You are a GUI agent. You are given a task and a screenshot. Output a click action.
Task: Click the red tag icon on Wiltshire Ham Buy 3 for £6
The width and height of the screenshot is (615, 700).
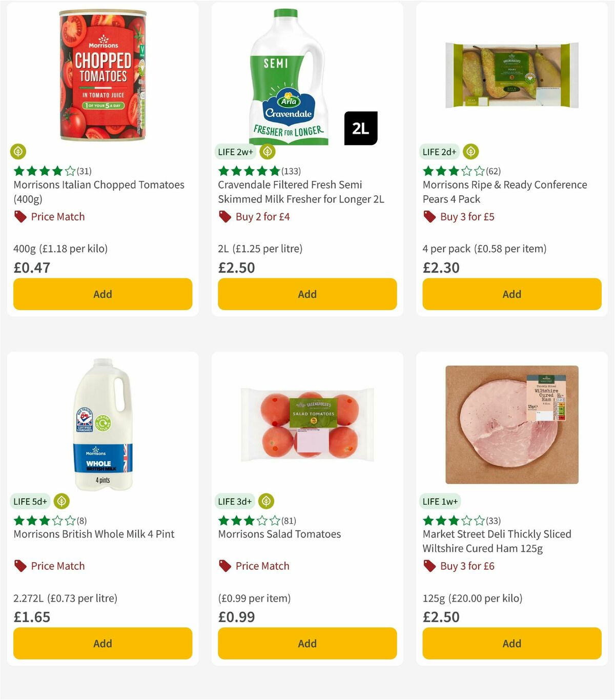pos(428,566)
